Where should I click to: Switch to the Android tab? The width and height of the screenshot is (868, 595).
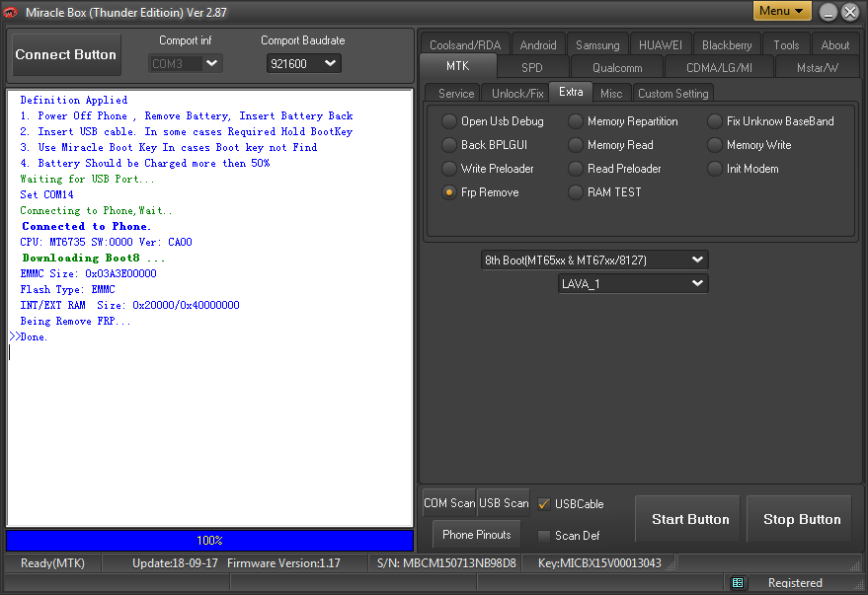[538, 44]
